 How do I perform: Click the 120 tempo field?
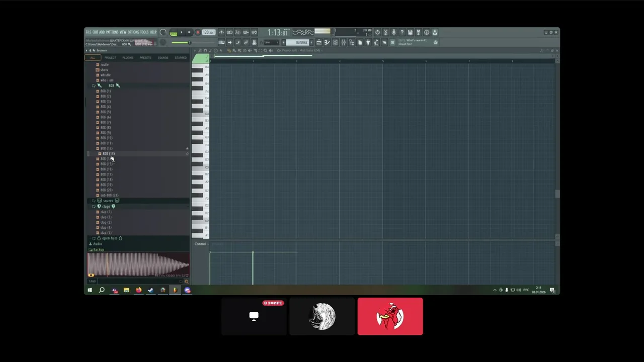[x=208, y=32]
